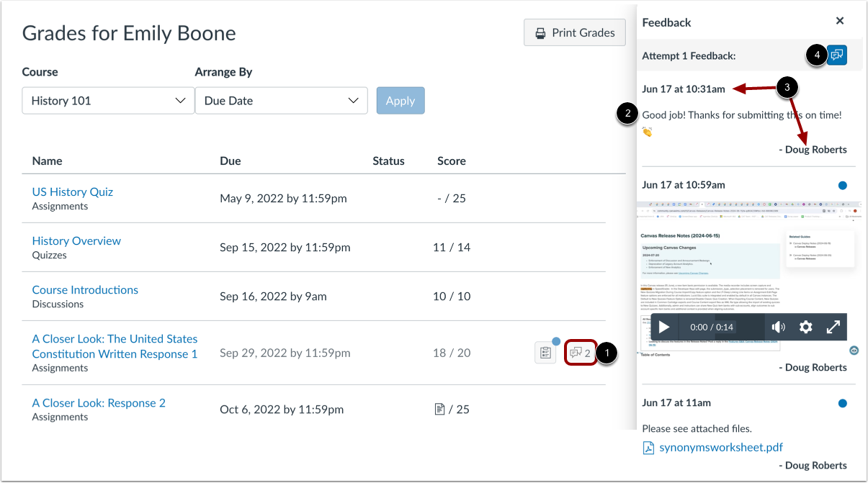Viewport: 868px width, 483px height.
Task: Click the document submission icon beside Response 2 score
Action: (439, 409)
